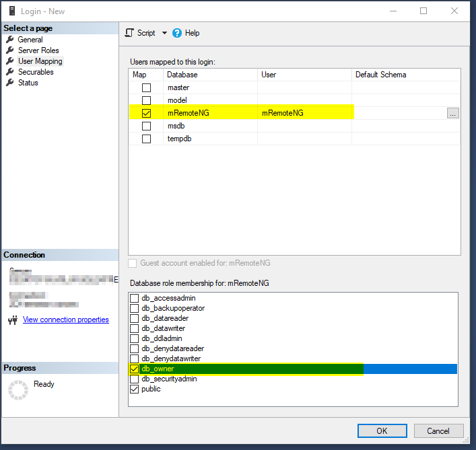Viewport: 476px width, 450px height.
Task: Enable the db_accessadmin role
Action: click(134, 298)
